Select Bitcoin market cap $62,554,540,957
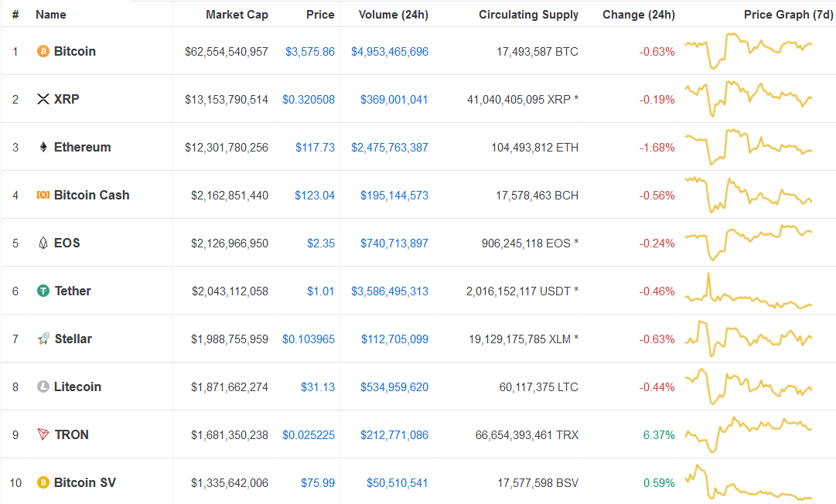Image resolution: width=836 pixels, height=504 pixels. pyautogui.click(x=227, y=52)
